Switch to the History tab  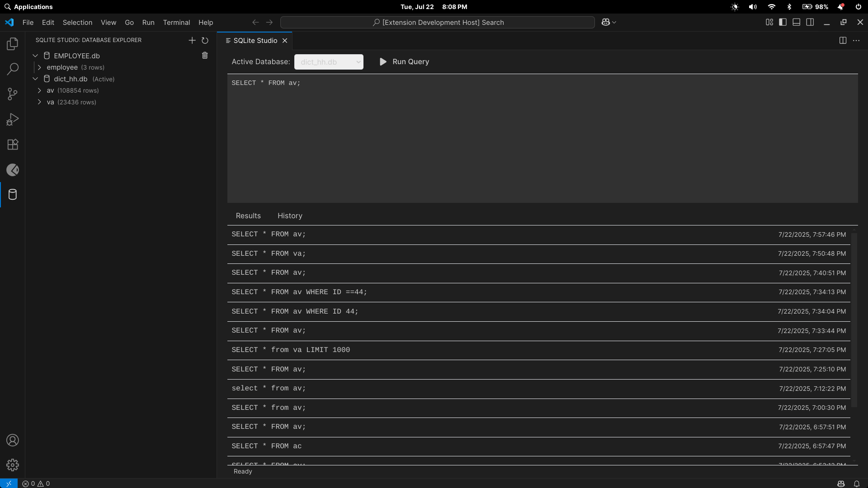click(x=290, y=216)
